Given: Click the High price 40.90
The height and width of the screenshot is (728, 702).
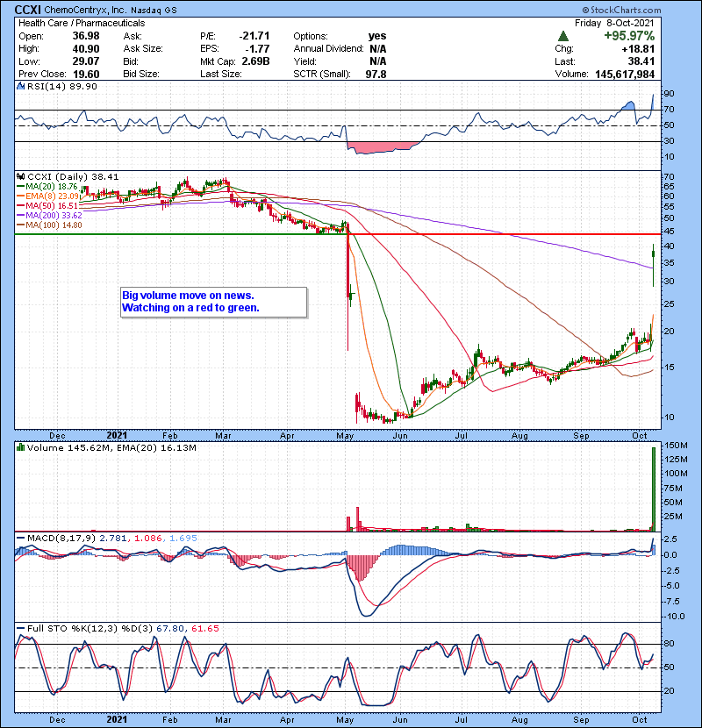Looking at the screenshot, I should point(86,49).
